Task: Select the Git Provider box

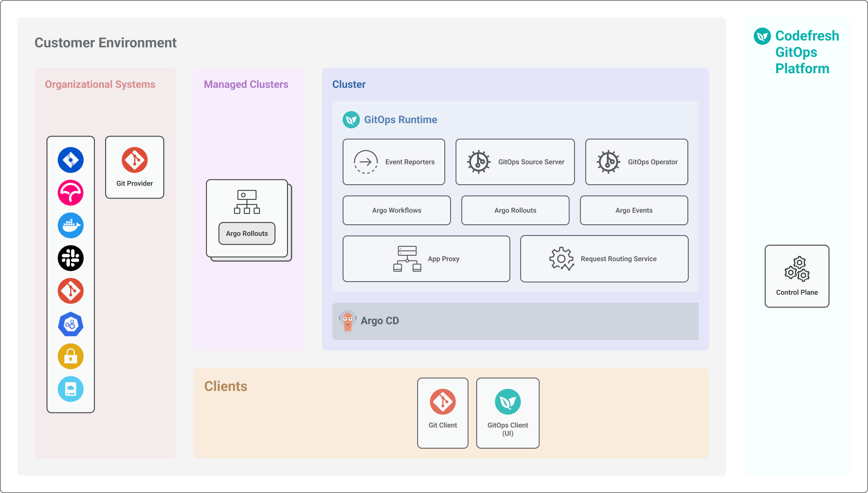Action: [x=134, y=167]
